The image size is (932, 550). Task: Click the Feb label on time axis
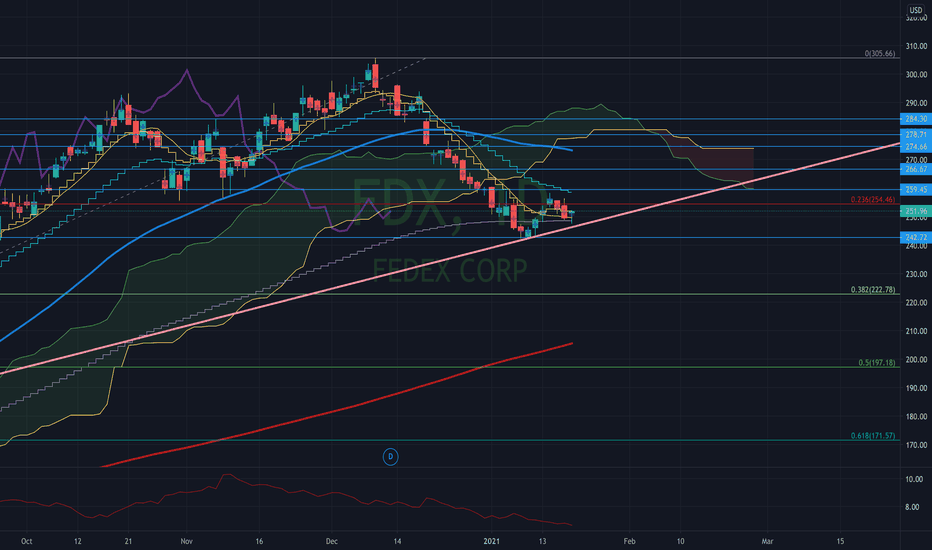click(x=629, y=541)
